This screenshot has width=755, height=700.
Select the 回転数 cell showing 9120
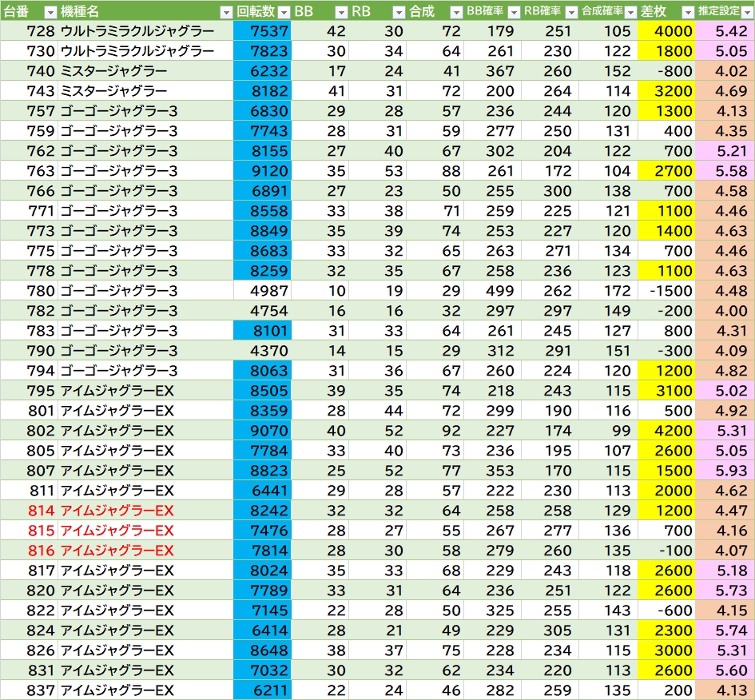[x=262, y=171]
